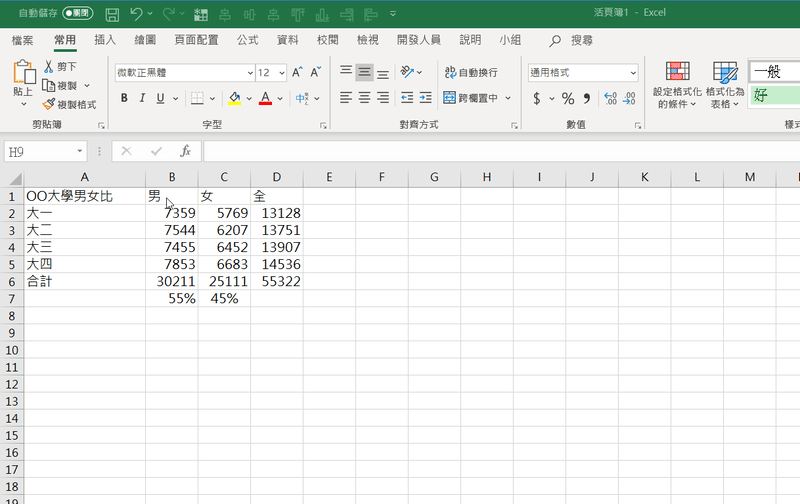Switch to the 檢視 tab
800x504 pixels.
point(368,40)
